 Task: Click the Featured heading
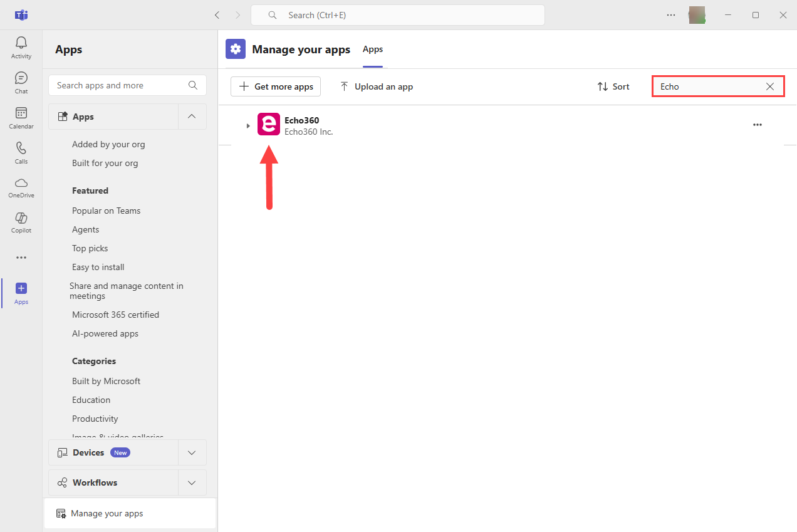(90, 190)
